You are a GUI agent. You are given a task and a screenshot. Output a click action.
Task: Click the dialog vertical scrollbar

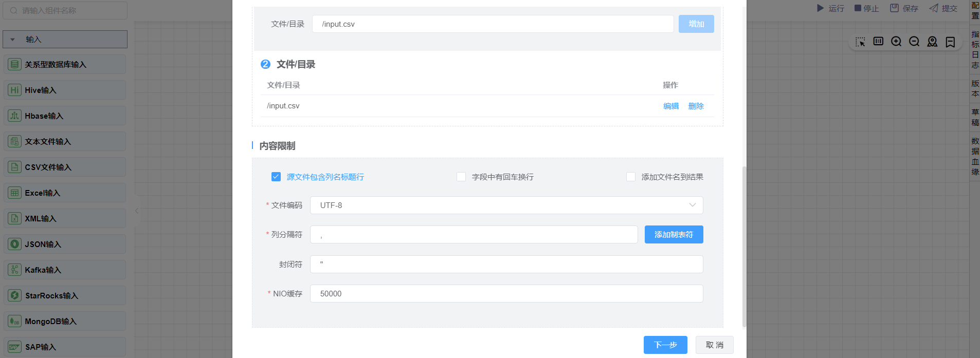pyautogui.click(x=744, y=247)
